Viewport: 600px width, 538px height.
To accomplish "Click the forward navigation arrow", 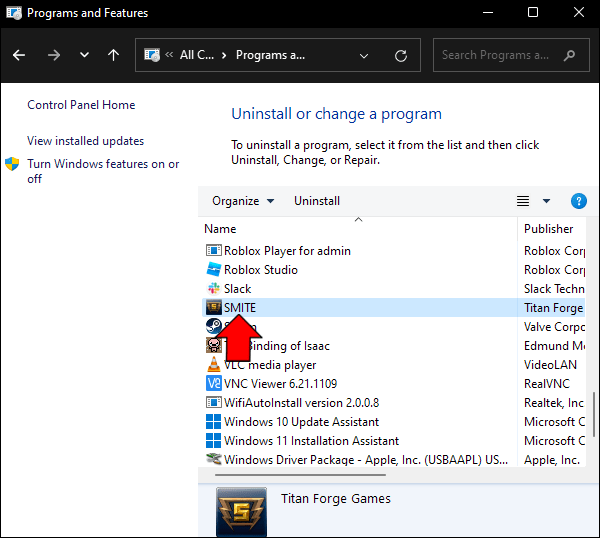I will click(x=54, y=55).
